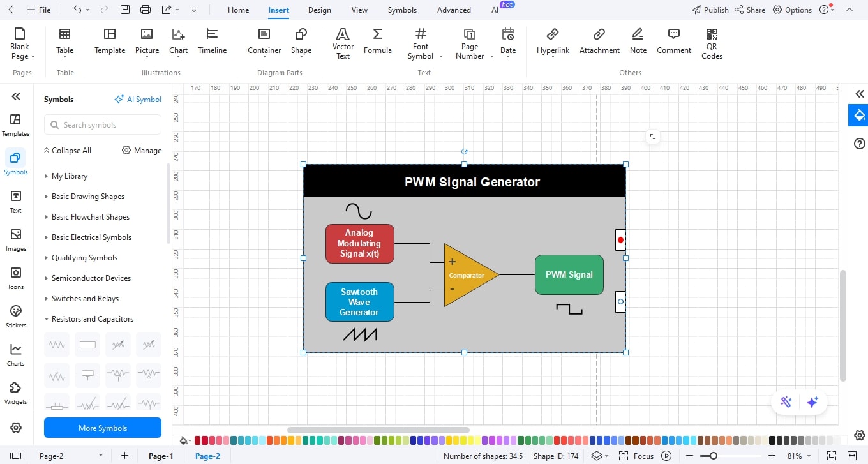Click the More Symbols button
Viewport: 868px width, 464px height.
[x=102, y=428]
